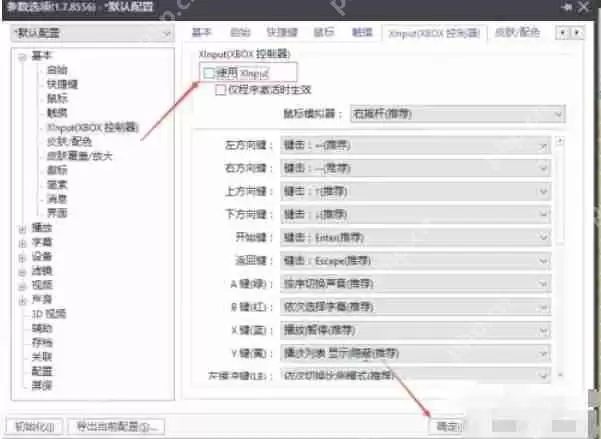Enable the 使用 XInput checkbox
Screen dimensions: 601x439
click(209, 73)
